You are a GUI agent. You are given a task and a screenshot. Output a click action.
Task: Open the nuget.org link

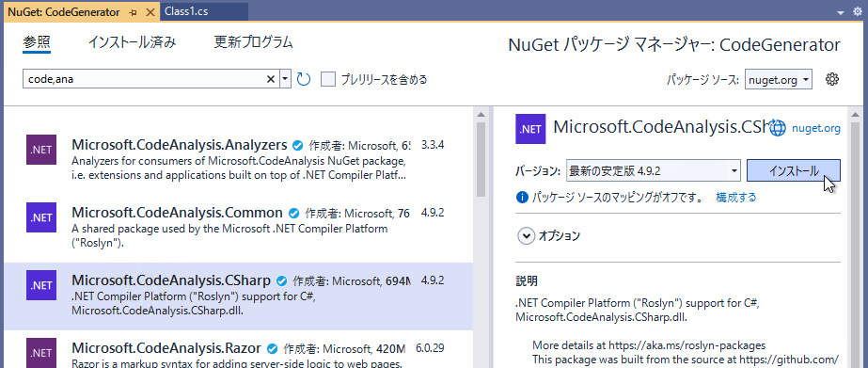(x=816, y=129)
